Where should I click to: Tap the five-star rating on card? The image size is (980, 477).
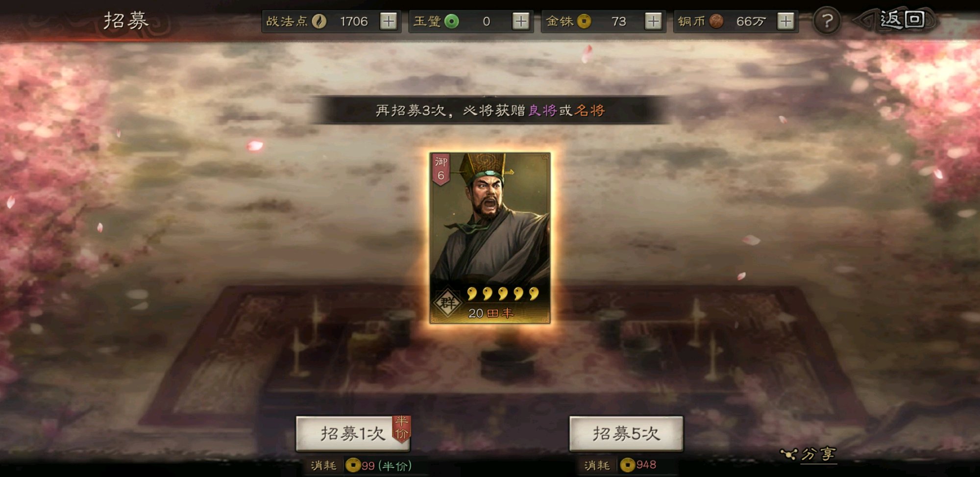[x=503, y=294]
